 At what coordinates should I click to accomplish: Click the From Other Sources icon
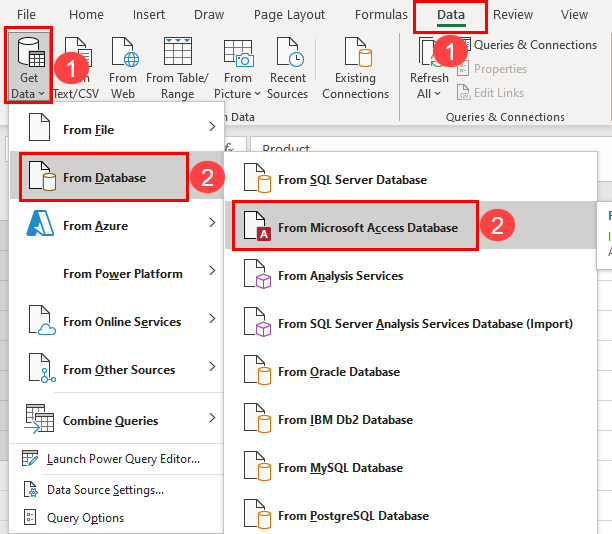[42, 368]
